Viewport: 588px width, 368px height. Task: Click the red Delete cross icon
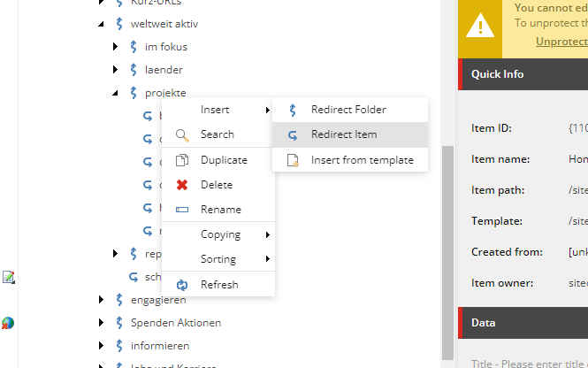point(182,185)
